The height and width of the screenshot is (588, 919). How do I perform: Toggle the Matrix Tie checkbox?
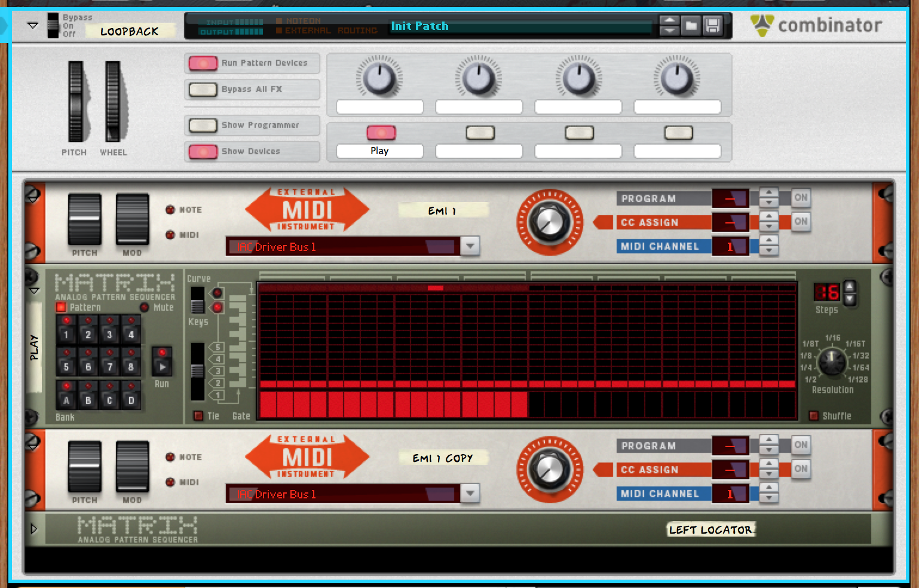198,416
